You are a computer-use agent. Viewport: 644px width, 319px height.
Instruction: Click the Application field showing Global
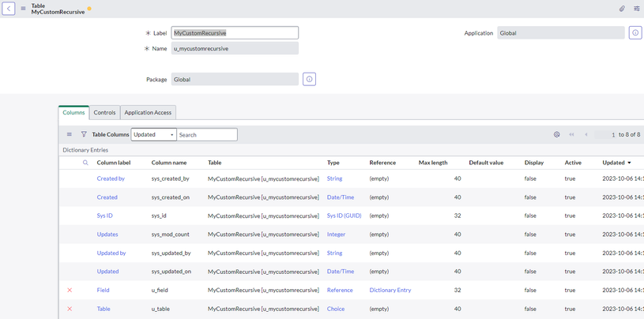coord(561,33)
